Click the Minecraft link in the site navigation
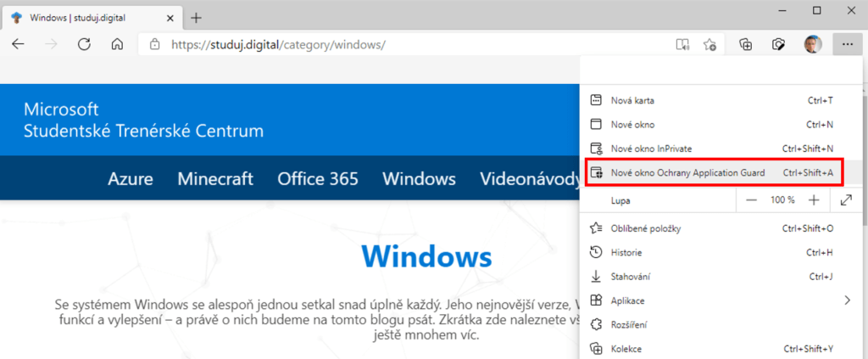The image size is (868, 359). coord(215,179)
